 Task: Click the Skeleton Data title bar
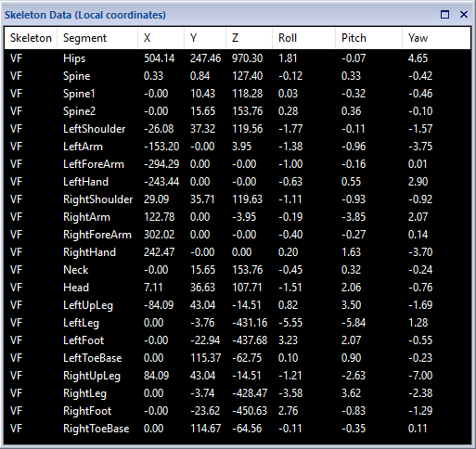point(216,15)
